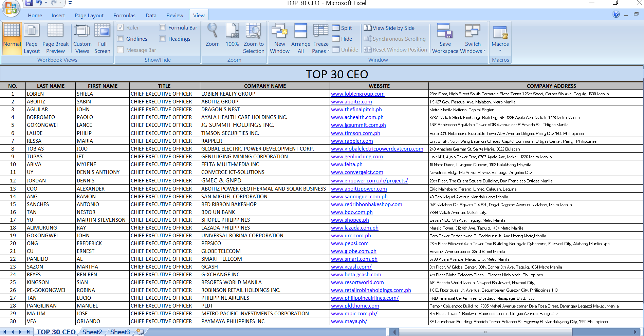
Task: Select cell containing SAN MIGUEL CORPORATION
Action: click(265, 197)
